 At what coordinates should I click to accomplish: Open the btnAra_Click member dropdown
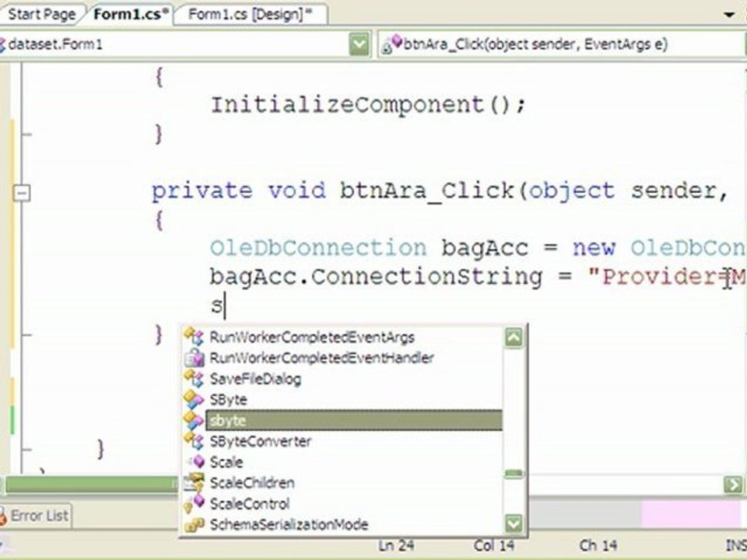(x=562, y=45)
